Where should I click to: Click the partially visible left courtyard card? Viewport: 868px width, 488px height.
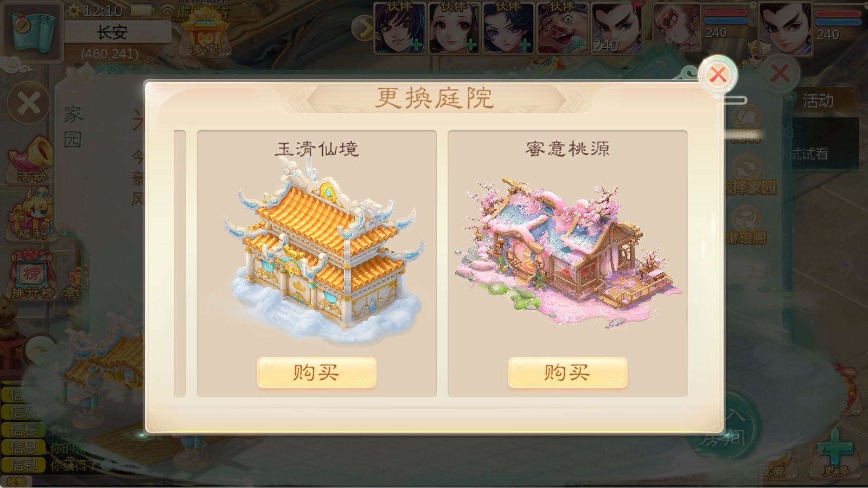180,264
